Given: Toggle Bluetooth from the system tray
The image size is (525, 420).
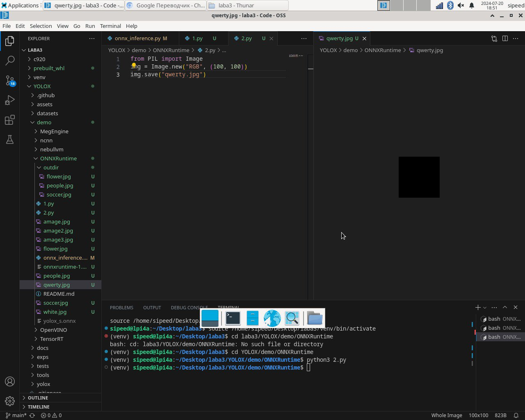Looking at the screenshot, I should [x=450, y=5].
